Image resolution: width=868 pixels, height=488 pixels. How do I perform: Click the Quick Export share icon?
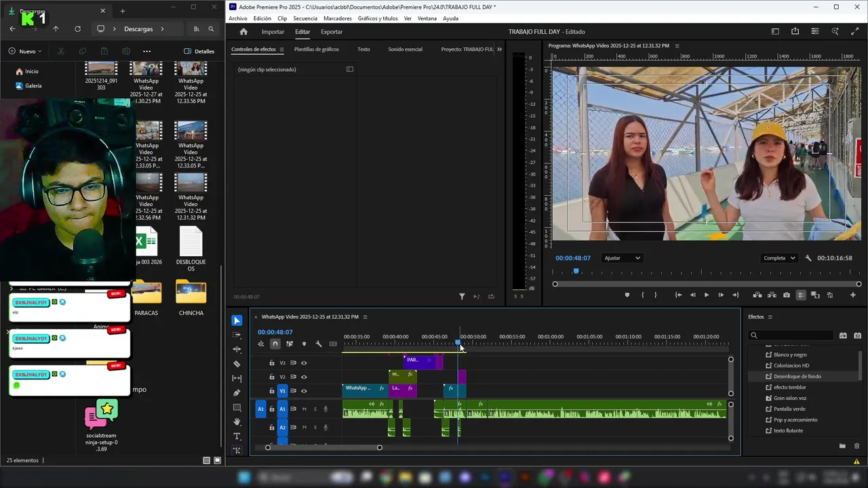pos(795,31)
